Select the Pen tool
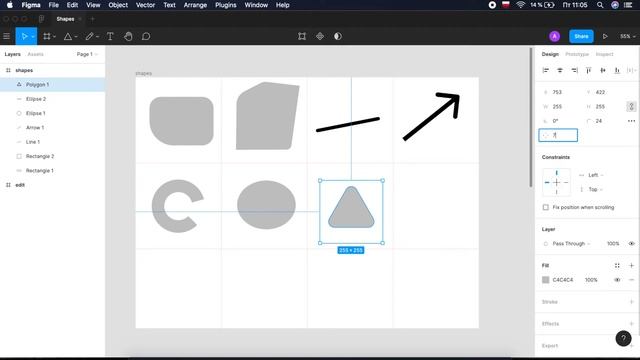Image resolution: width=640 pixels, height=360 pixels. (x=89, y=36)
